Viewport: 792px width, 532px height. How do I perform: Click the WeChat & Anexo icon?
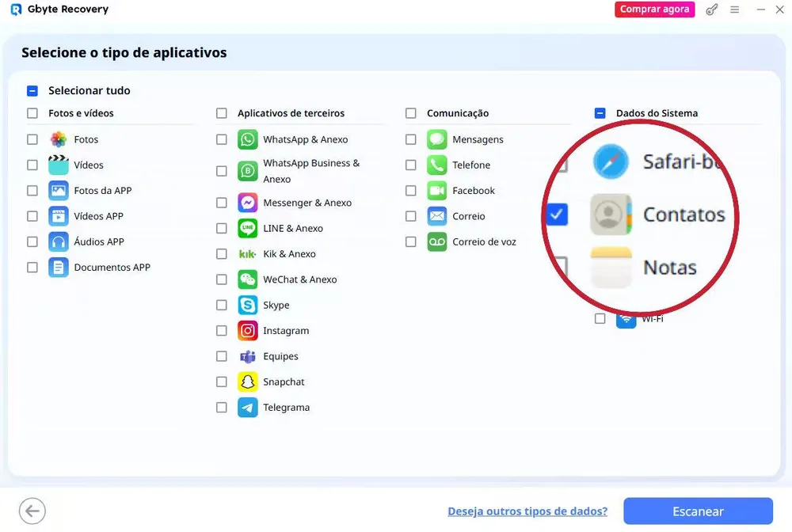tap(248, 279)
